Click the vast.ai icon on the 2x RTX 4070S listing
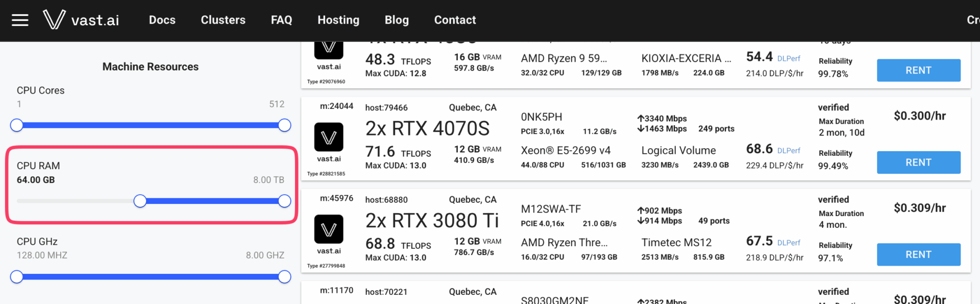 coord(329,137)
